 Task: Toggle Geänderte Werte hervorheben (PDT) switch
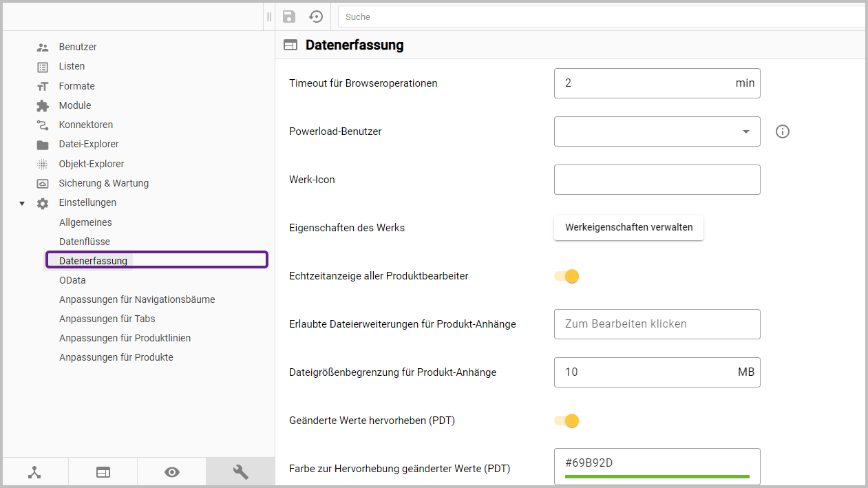pos(567,421)
